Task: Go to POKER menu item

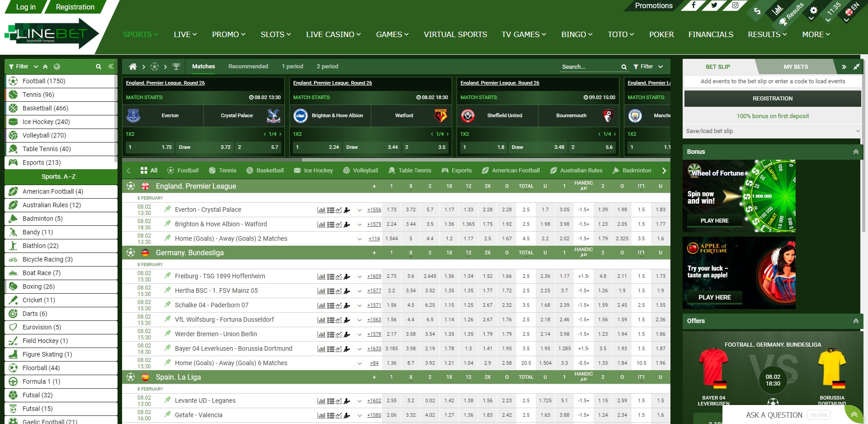Action: (661, 34)
